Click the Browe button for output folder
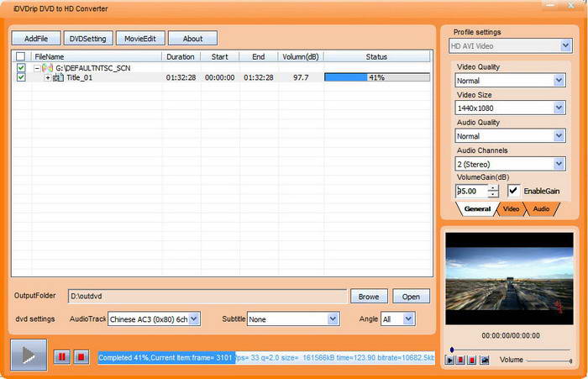588x379 pixels. click(369, 297)
